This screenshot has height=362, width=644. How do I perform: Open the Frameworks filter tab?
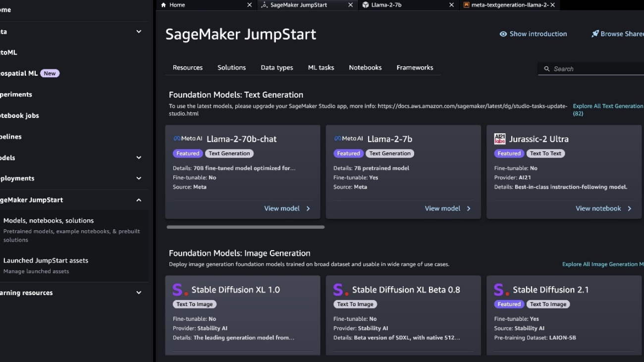(x=415, y=68)
